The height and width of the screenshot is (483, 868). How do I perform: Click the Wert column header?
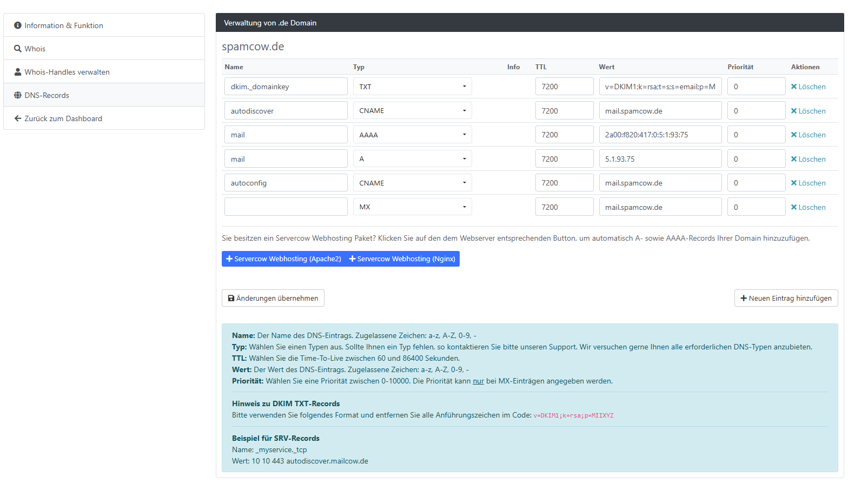607,67
